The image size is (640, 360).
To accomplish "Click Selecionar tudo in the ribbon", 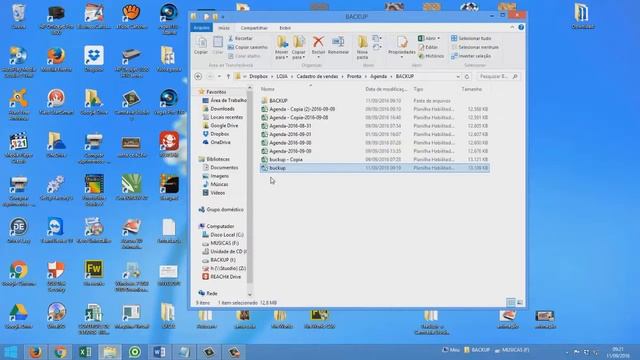I will [x=471, y=38].
